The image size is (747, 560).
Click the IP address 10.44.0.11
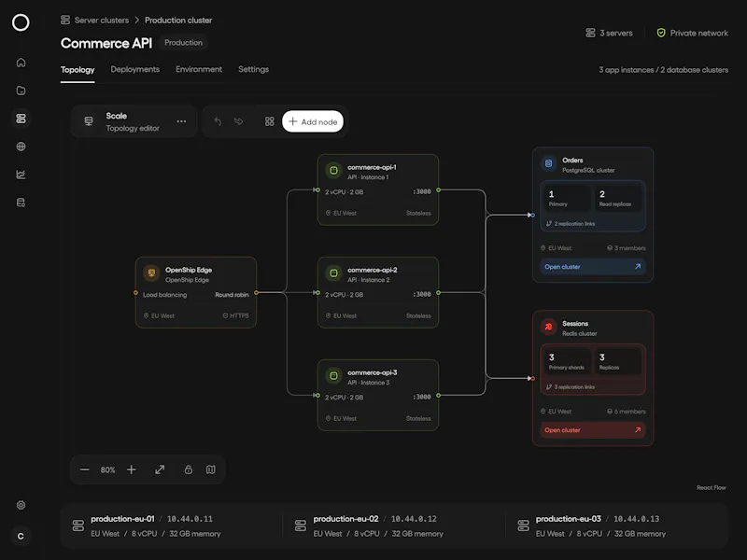click(190, 519)
